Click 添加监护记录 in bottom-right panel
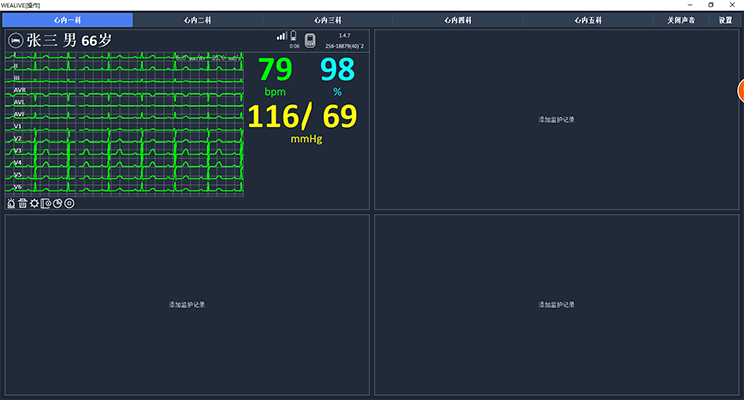This screenshot has width=744, height=400. click(556, 304)
